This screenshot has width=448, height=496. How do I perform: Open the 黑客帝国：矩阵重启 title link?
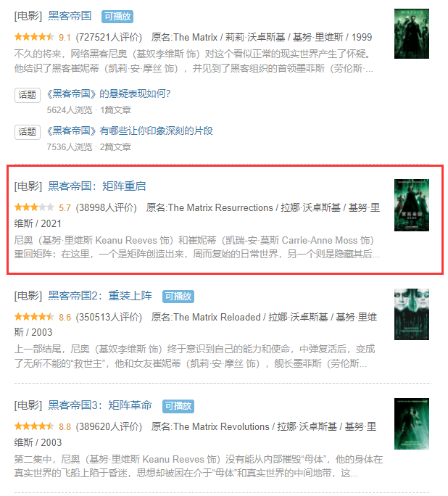[96, 186]
